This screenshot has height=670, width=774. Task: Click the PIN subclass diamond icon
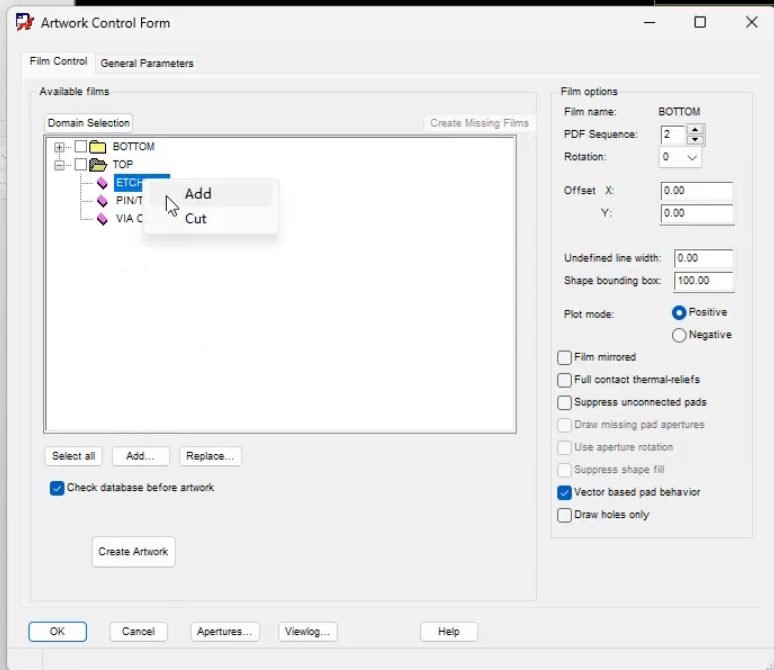click(x=102, y=201)
